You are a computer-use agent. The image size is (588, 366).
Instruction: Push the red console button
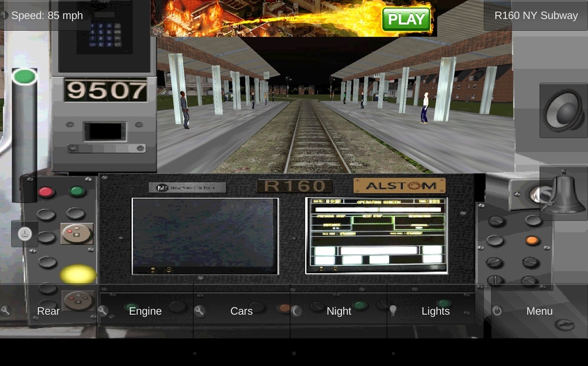pyautogui.click(x=46, y=192)
